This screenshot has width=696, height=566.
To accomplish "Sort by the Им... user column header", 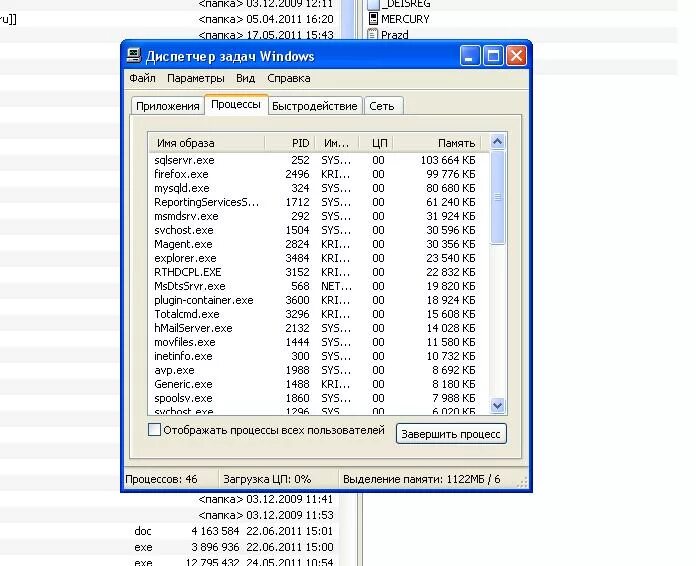I will coord(338,143).
